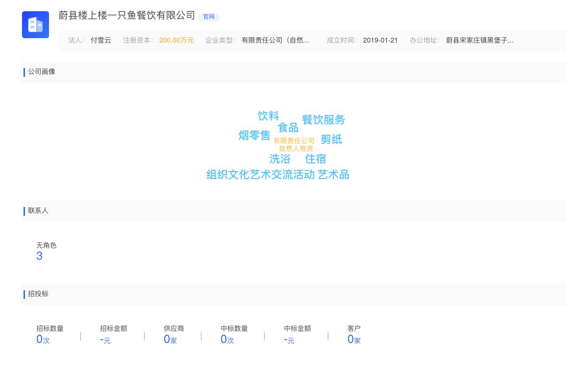Open the 官网 official website link
Image resolution: width=588 pixels, height=368 pixels.
point(209,17)
